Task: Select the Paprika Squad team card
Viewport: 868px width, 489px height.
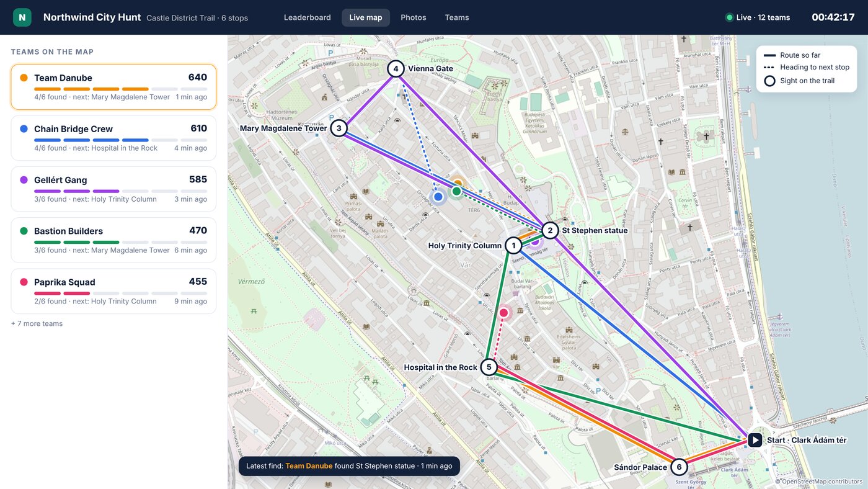Action: tap(113, 290)
